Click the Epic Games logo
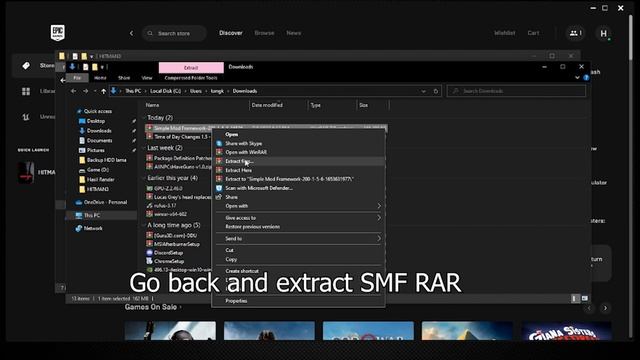The width and height of the screenshot is (640, 360). click(x=58, y=33)
